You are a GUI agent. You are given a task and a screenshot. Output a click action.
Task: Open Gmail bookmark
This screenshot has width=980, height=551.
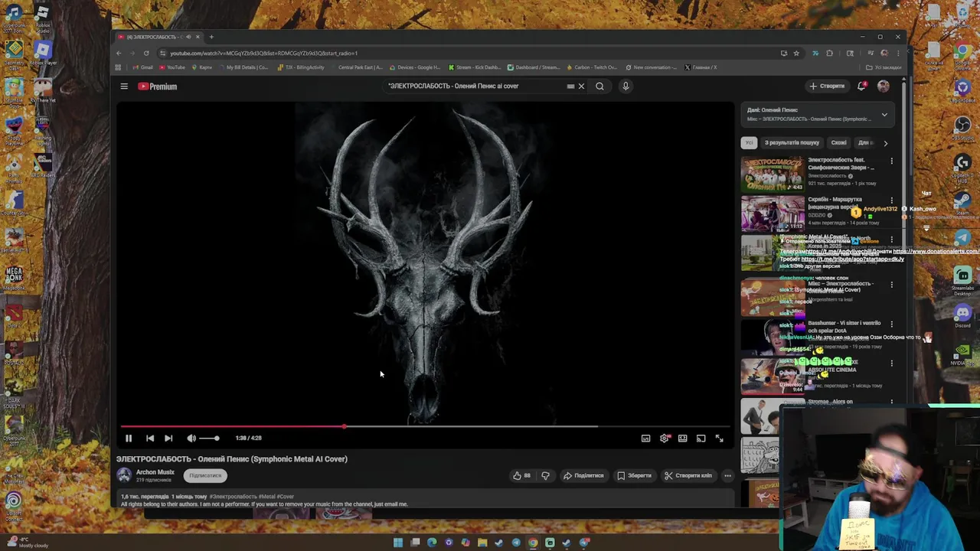point(142,67)
